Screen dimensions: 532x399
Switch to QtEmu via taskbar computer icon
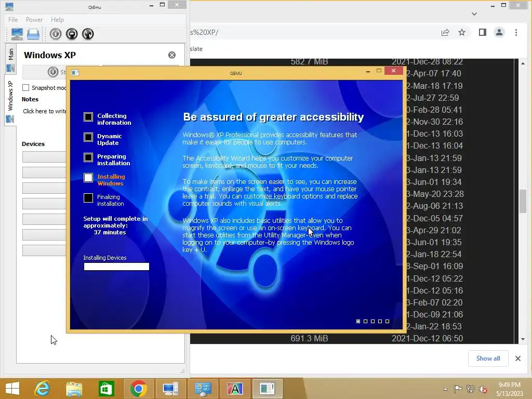tap(170, 389)
